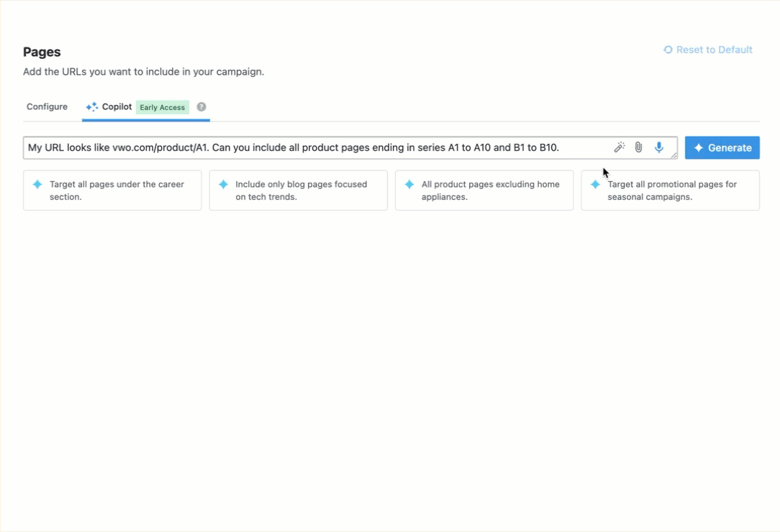
Task: Click the Early Access badge
Action: point(162,107)
